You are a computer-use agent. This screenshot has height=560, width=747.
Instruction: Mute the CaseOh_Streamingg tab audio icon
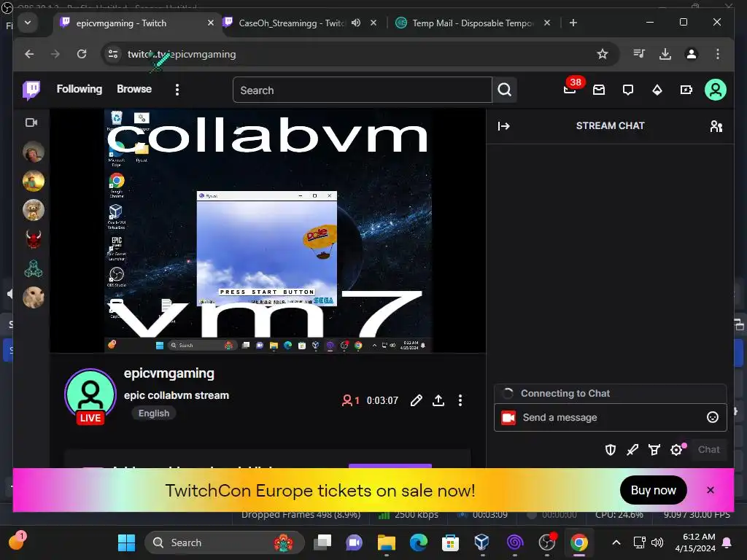[x=356, y=23]
